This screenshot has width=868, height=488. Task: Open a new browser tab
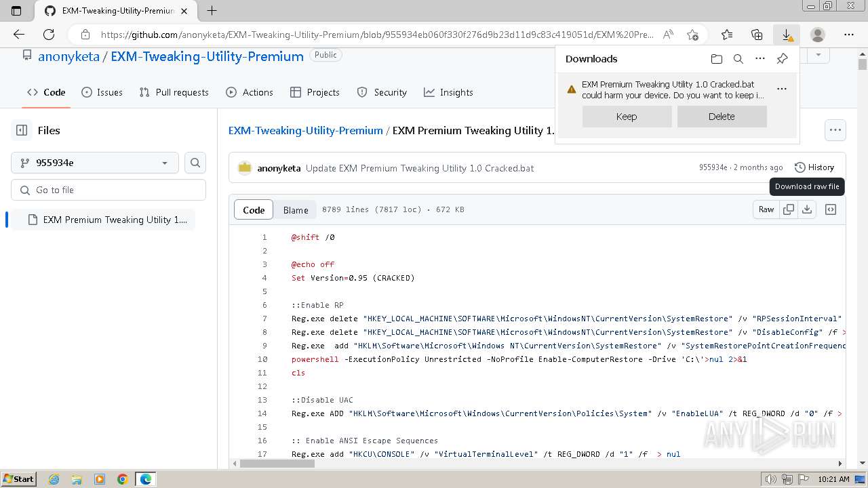[x=212, y=11]
